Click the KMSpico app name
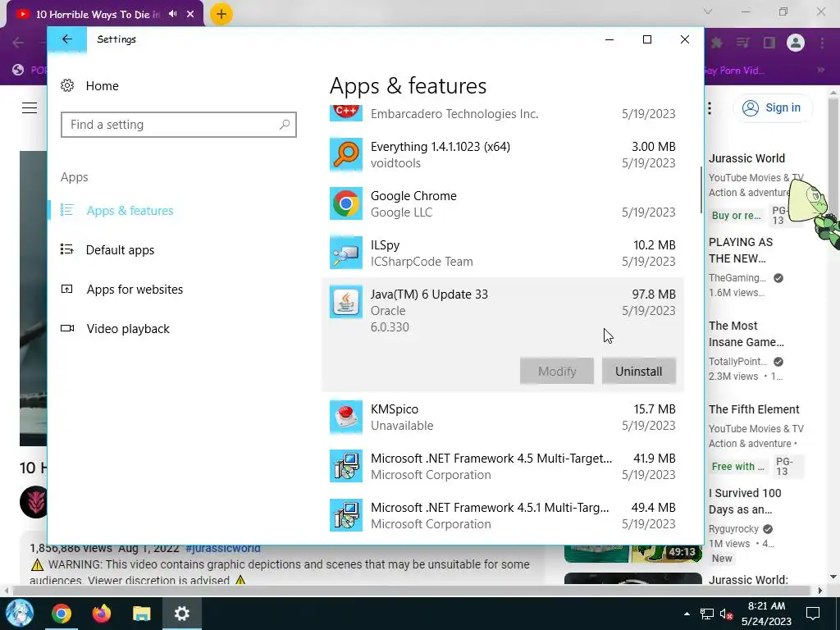 pos(395,409)
